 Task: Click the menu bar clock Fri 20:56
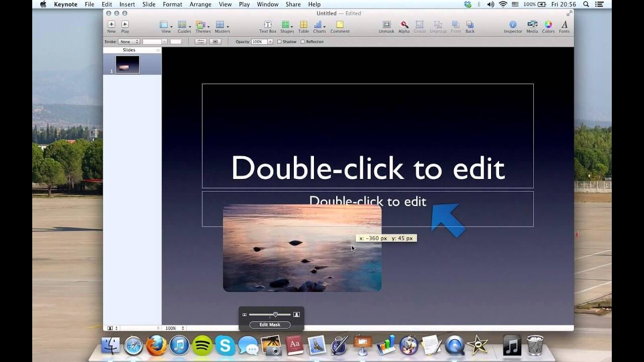[x=563, y=5]
